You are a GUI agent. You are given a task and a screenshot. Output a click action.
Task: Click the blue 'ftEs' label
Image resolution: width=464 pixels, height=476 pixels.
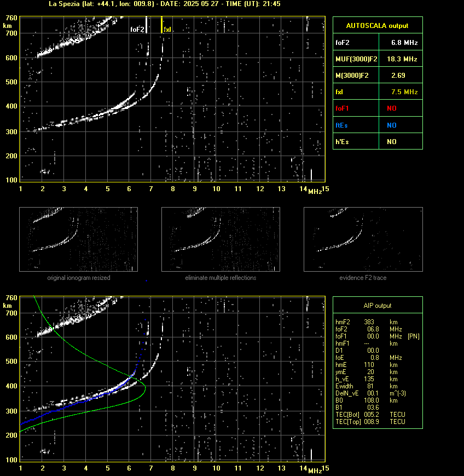(x=341, y=125)
